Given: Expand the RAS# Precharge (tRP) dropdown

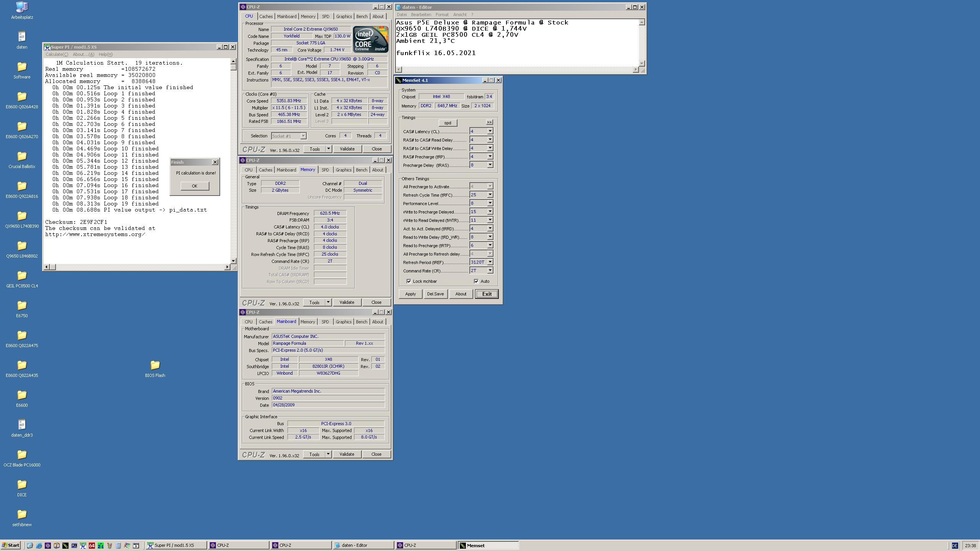Looking at the screenshot, I should (490, 156).
